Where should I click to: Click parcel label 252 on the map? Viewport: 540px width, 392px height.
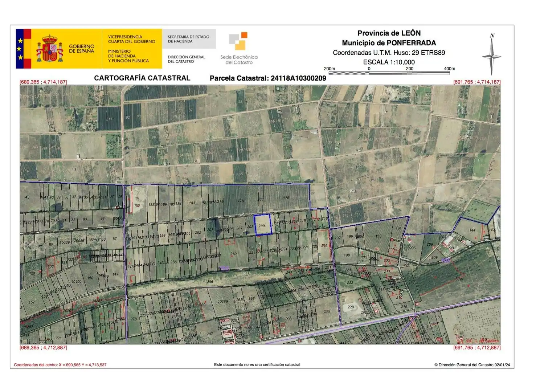[323, 276]
